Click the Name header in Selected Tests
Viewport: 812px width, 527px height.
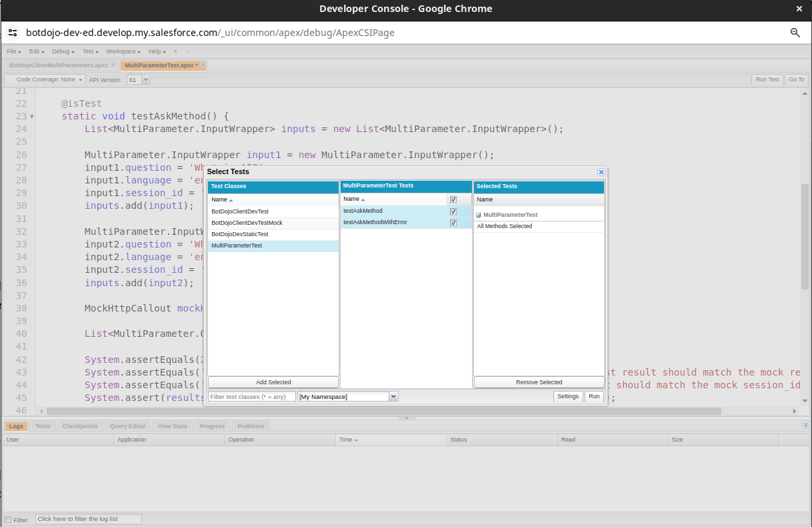click(539, 199)
